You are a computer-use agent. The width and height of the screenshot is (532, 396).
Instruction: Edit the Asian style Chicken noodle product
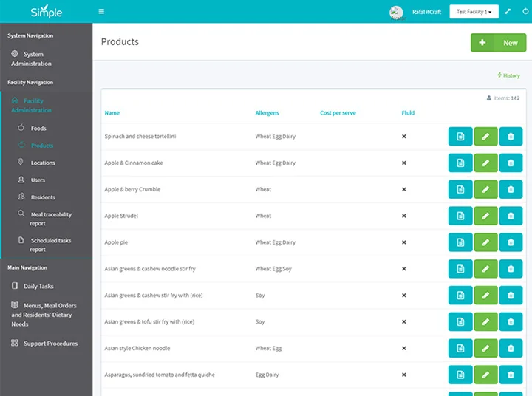coord(485,349)
